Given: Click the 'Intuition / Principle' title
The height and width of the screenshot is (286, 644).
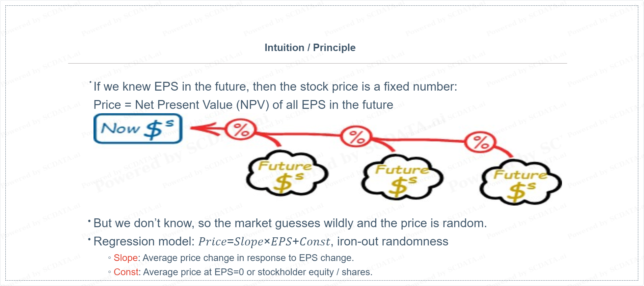Looking at the screenshot, I should (x=310, y=48).
